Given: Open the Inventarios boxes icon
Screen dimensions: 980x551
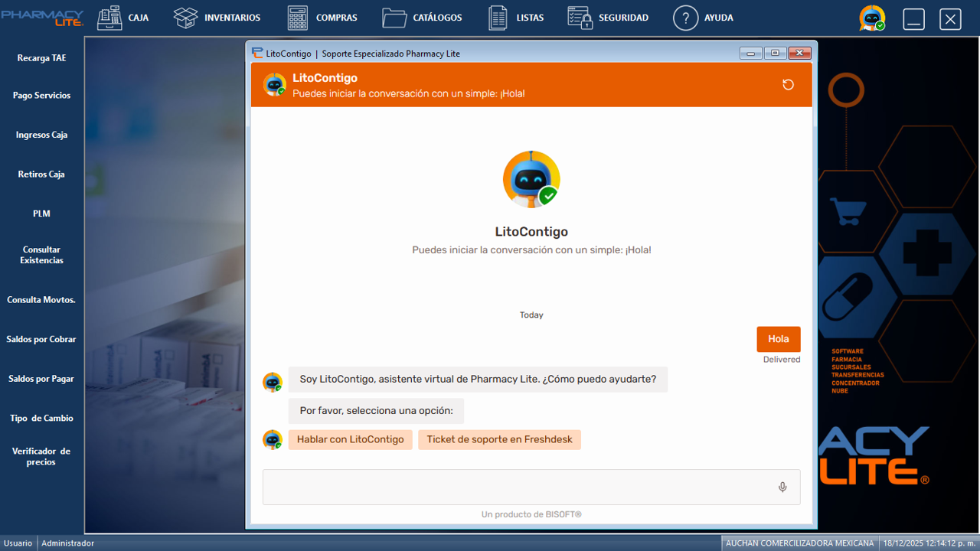Looking at the screenshot, I should (186, 18).
